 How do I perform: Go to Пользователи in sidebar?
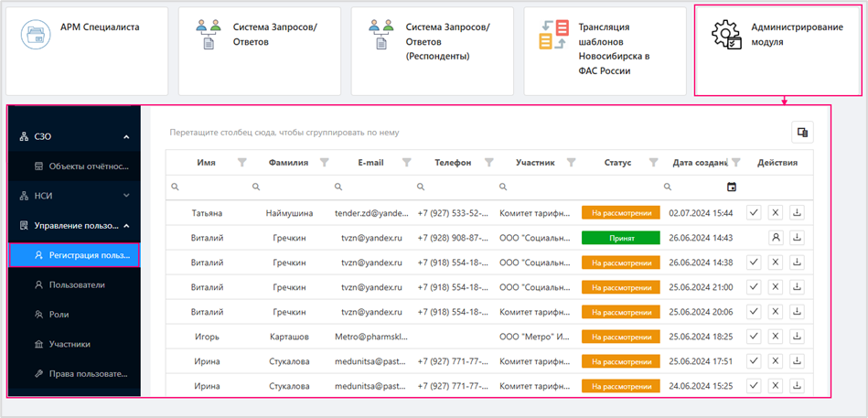click(75, 284)
